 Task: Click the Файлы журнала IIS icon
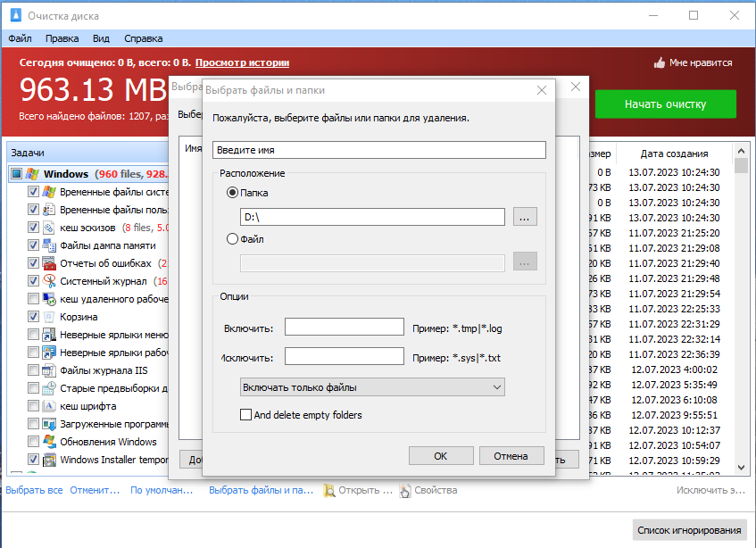(x=49, y=370)
